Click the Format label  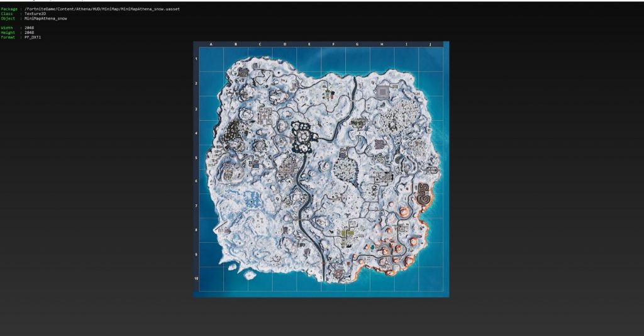click(x=8, y=37)
